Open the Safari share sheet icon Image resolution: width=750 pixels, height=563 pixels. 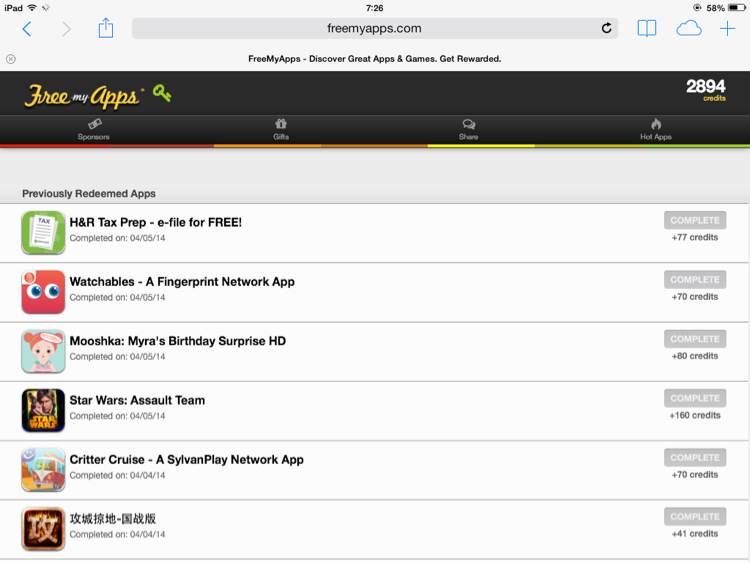106,28
